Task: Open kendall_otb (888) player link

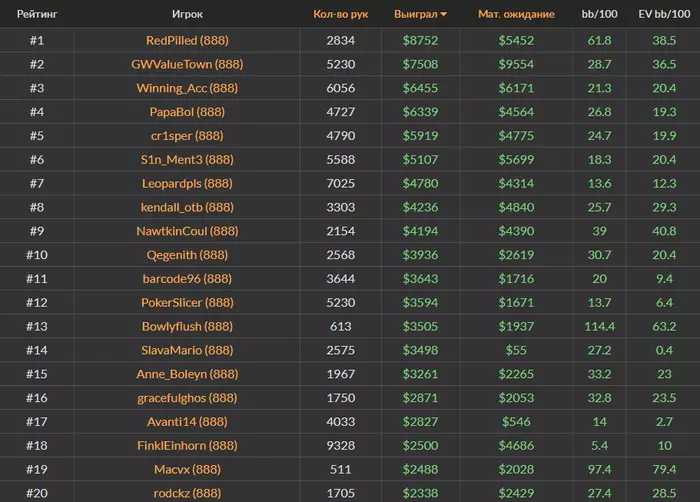Action: click(x=187, y=208)
